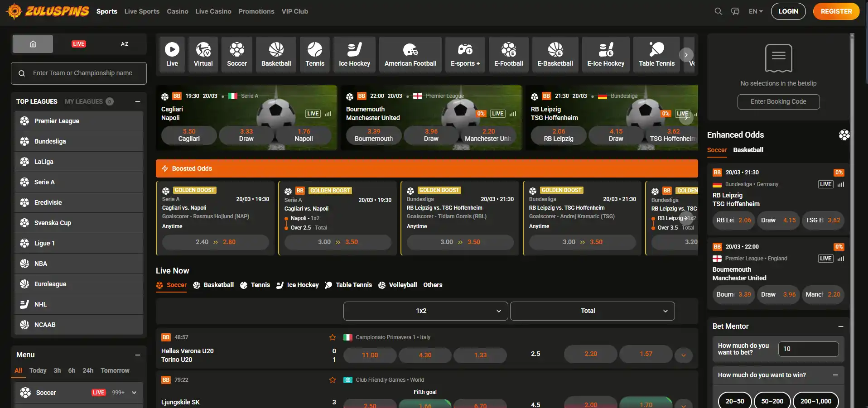The image size is (868, 408).
Task: Open the live chat support icon
Action: point(735,11)
